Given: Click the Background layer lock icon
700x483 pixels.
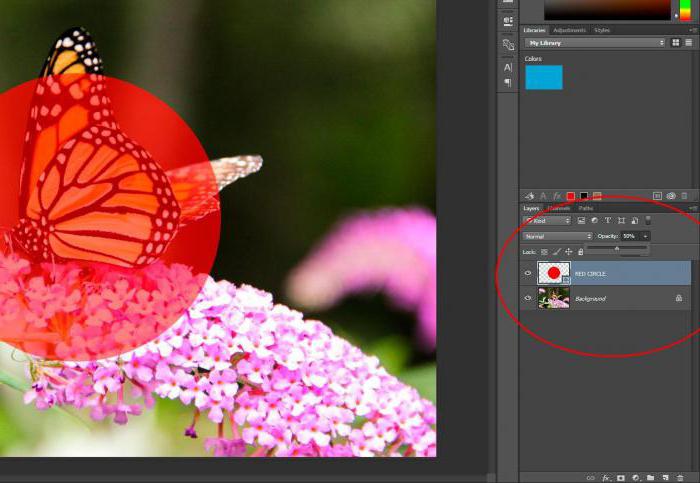Looking at the screenshot, I should pos(679,298).
